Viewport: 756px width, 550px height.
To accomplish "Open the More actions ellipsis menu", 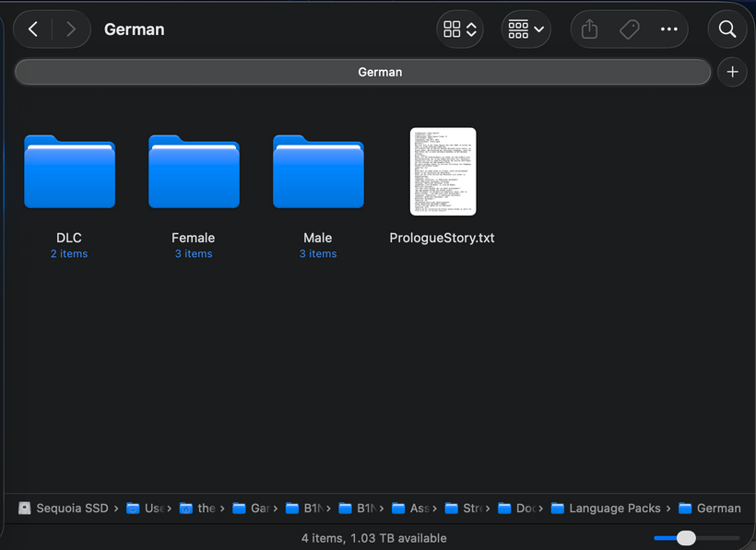I will point(668,29).
